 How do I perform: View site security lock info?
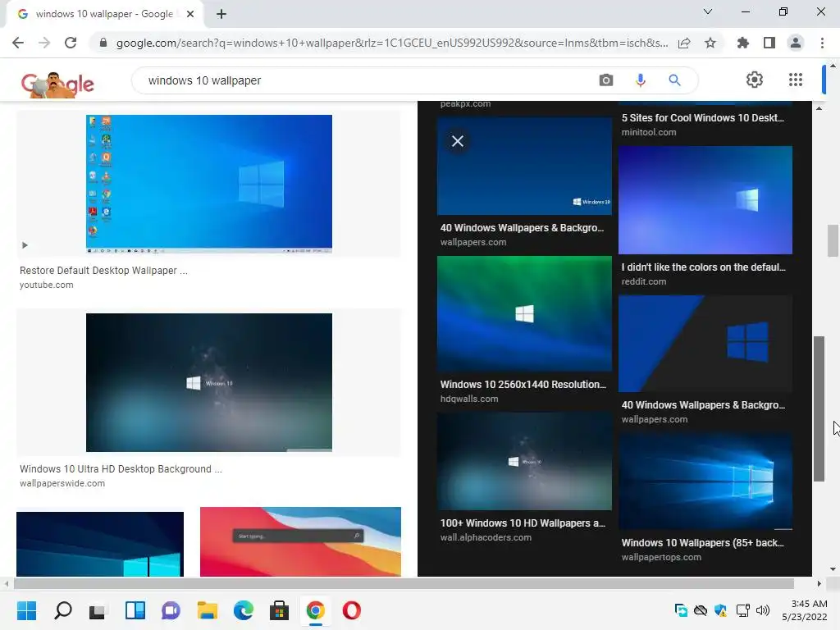click(x=103, y=43)
